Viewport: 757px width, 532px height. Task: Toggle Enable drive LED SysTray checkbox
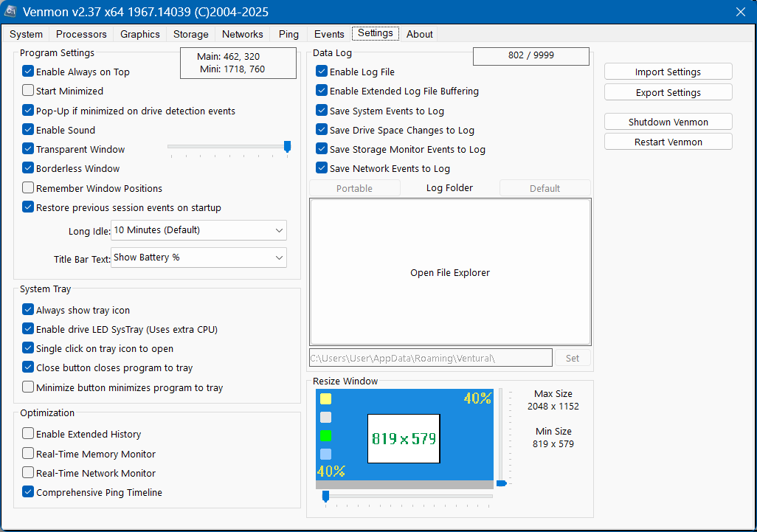pyautogui.click(x=28, y=329)
